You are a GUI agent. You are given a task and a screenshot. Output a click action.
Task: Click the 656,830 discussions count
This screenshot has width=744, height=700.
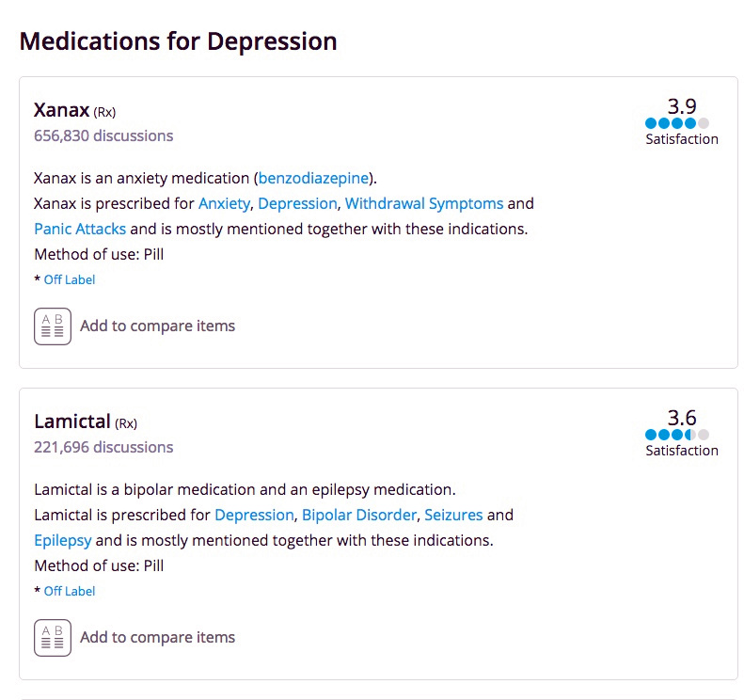click(x=103, y=135)
